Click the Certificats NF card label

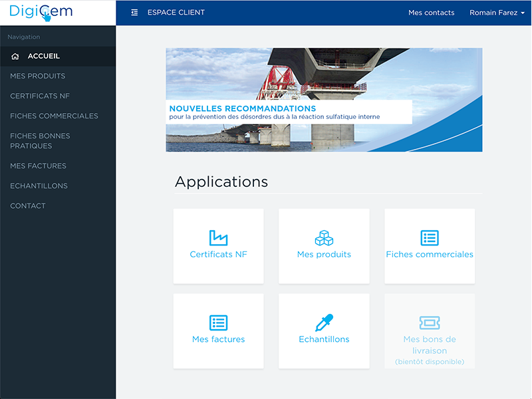(218, 255)
